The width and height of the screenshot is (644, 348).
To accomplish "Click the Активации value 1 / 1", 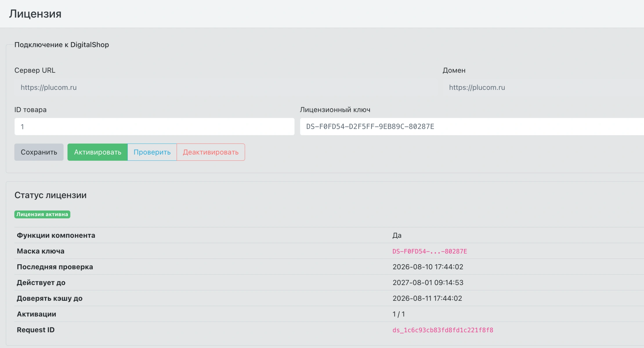I will coord(399,314).
